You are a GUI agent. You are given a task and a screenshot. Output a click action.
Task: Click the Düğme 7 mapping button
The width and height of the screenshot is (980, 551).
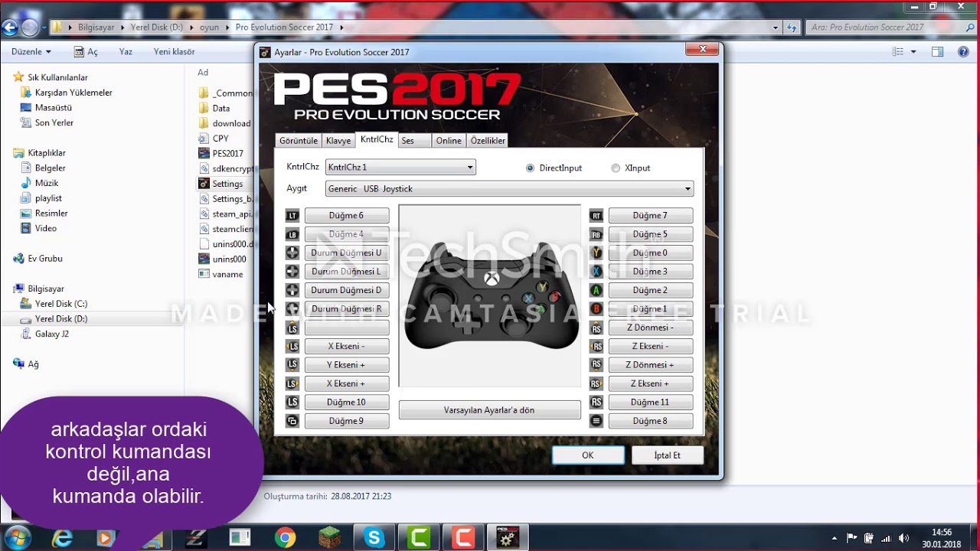click(651, 216)
